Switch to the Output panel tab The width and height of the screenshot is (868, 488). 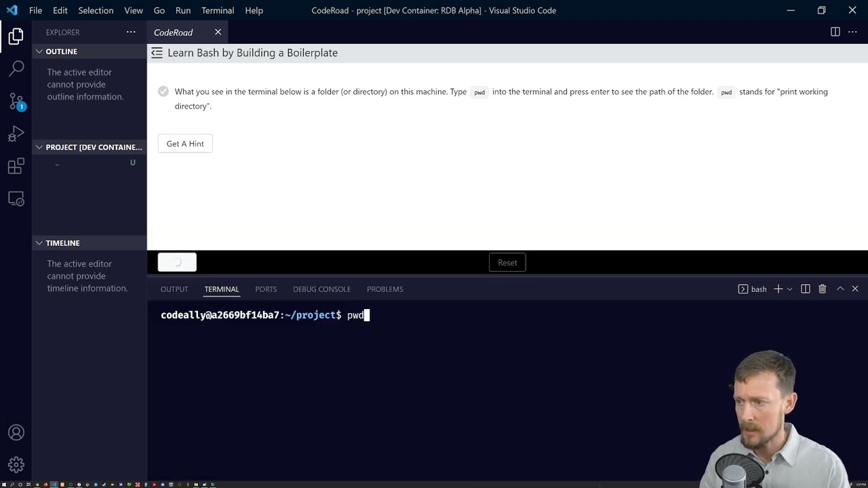(x=174, y=289)
